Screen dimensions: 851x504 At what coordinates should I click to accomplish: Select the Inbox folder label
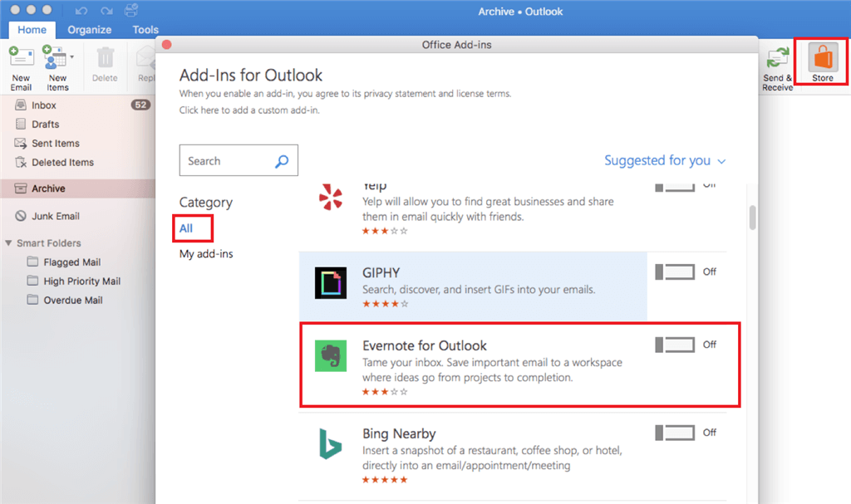[x=44, y=105]
